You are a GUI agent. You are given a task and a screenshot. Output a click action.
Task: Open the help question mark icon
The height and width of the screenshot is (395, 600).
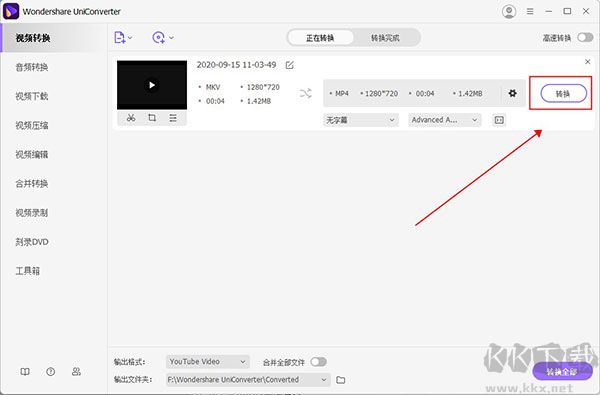coord(51,371)
